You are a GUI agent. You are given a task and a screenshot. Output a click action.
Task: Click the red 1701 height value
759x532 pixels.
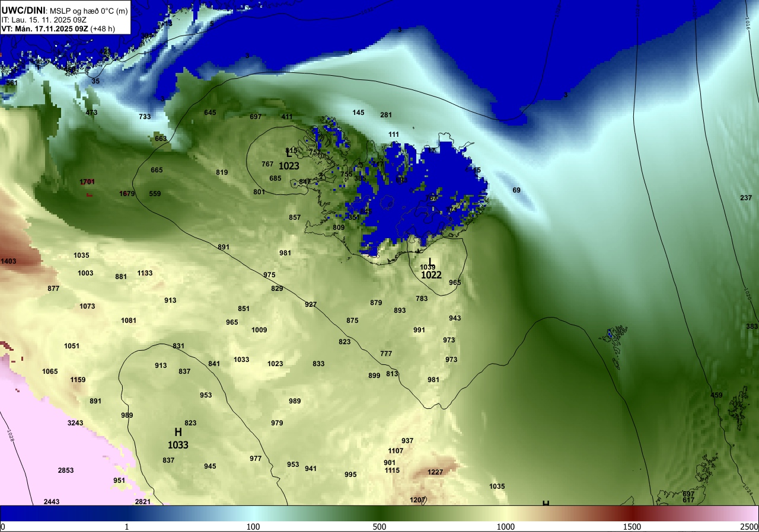pyautogui.click(x=88, y=182)
